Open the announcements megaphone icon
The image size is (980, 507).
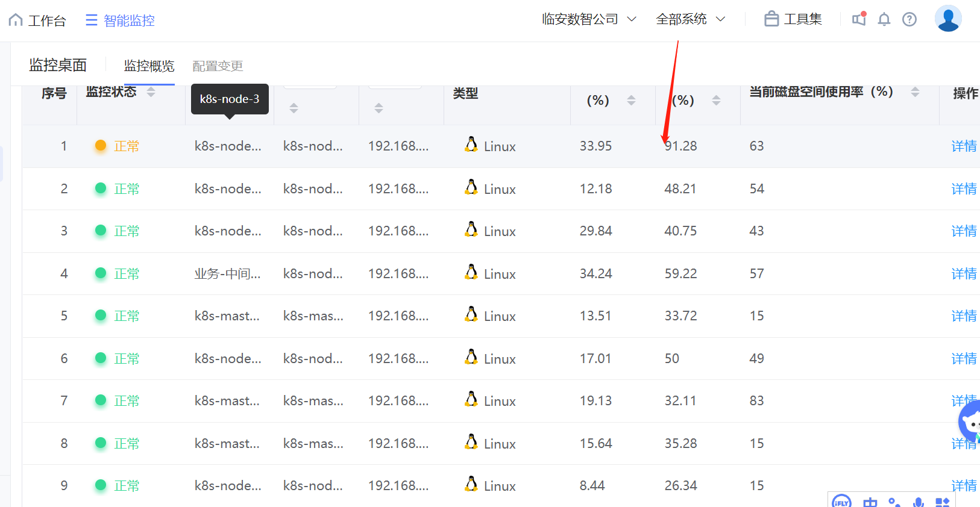(x=859, y=19)
